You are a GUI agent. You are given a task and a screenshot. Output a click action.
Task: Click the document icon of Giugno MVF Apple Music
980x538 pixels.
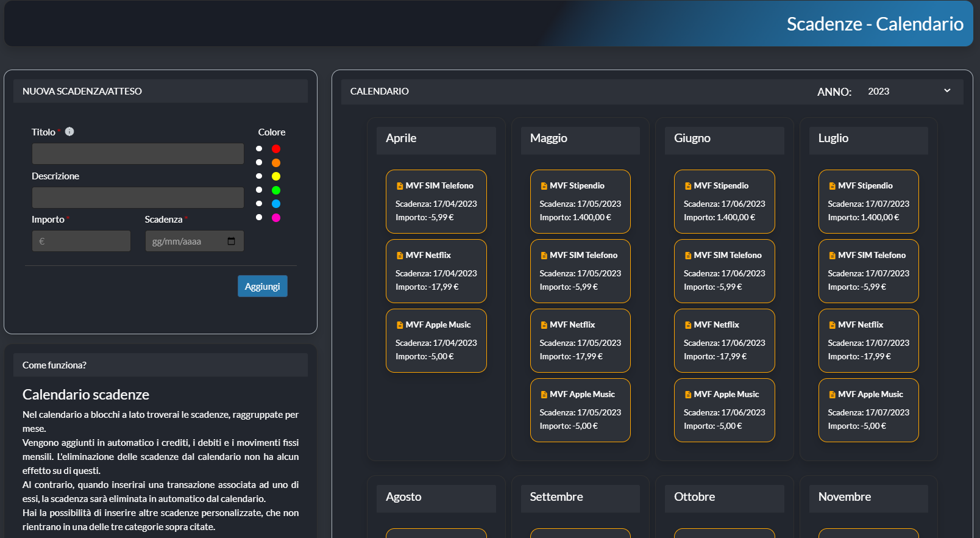click(688, 395)
